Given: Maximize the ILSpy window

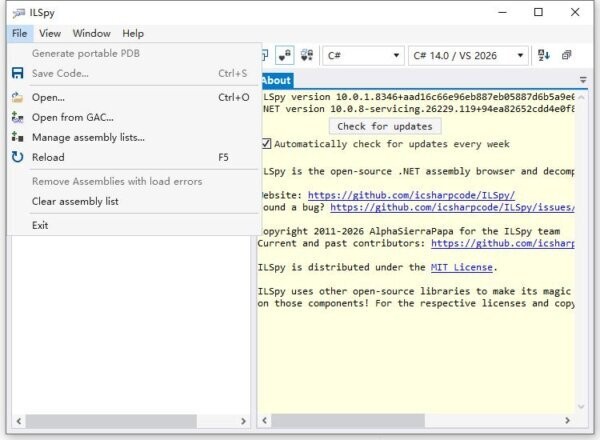Looking at the screenshot, I should click(538, 12).
